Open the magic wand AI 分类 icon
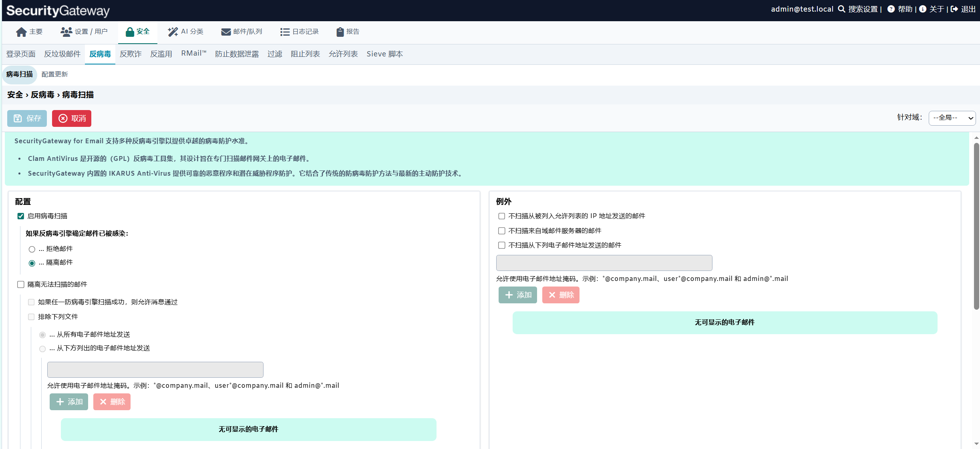980x449 pixels. click(x=173, y=32)
